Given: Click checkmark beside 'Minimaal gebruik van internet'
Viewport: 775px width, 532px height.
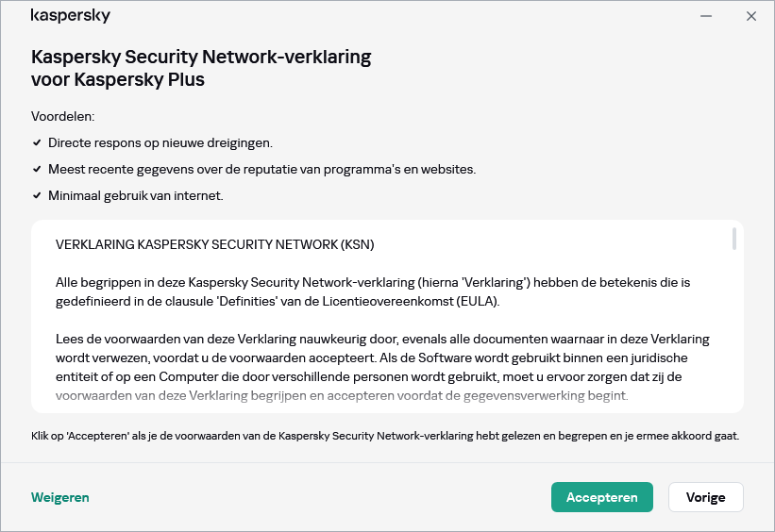Looking at the screenshot, I should [37, 195].
